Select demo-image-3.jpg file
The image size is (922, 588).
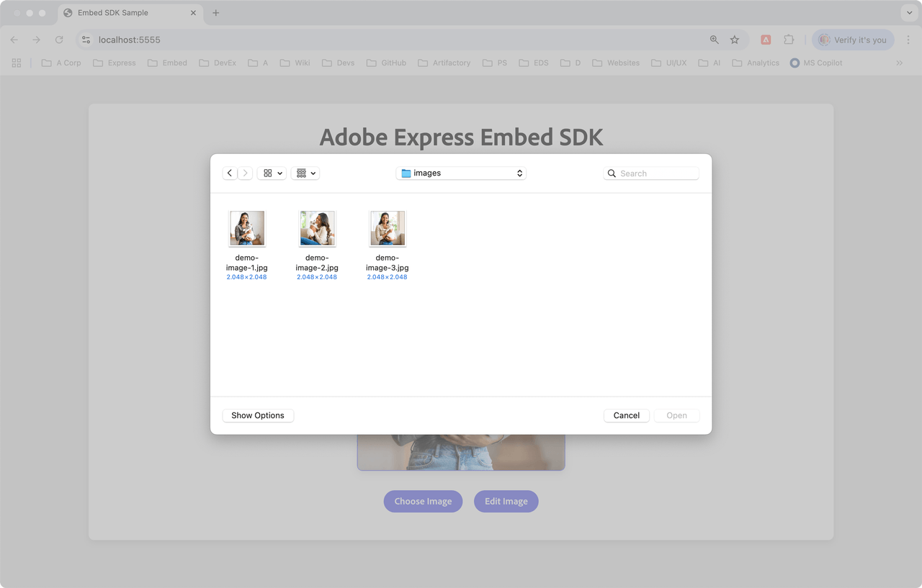[x=388, y=229]
